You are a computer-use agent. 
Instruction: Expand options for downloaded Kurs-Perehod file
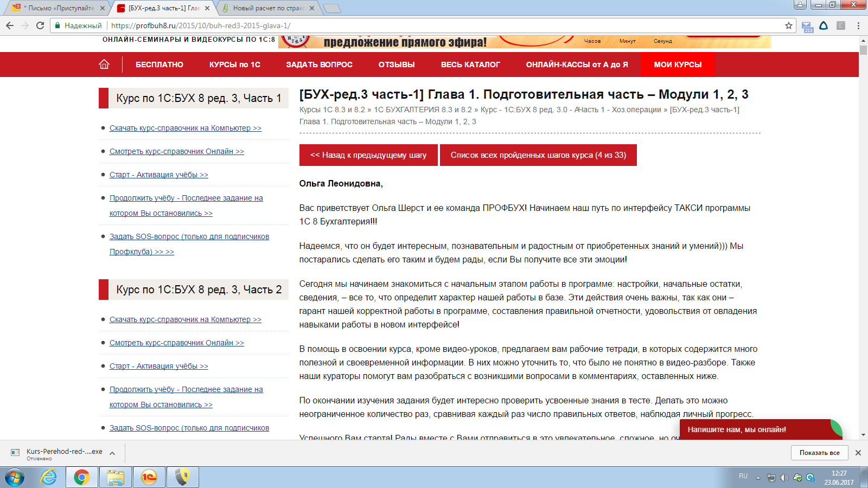tap(112, 453)
